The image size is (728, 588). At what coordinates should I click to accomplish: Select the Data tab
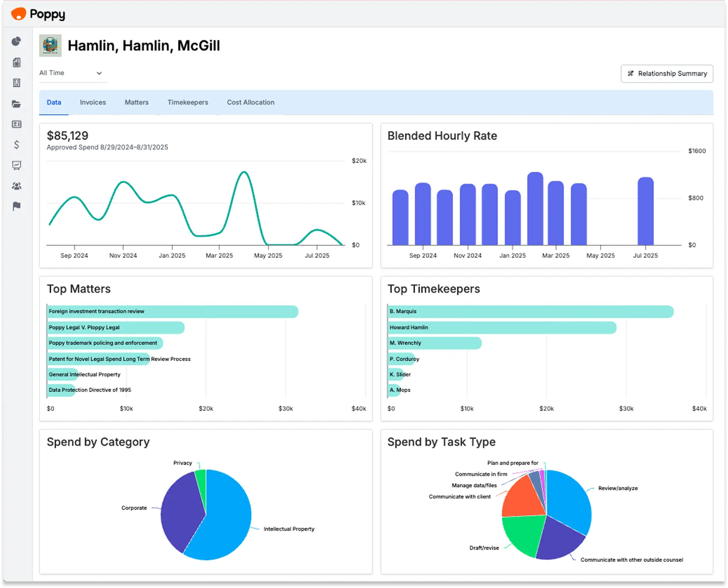click(x=54, y=102)
